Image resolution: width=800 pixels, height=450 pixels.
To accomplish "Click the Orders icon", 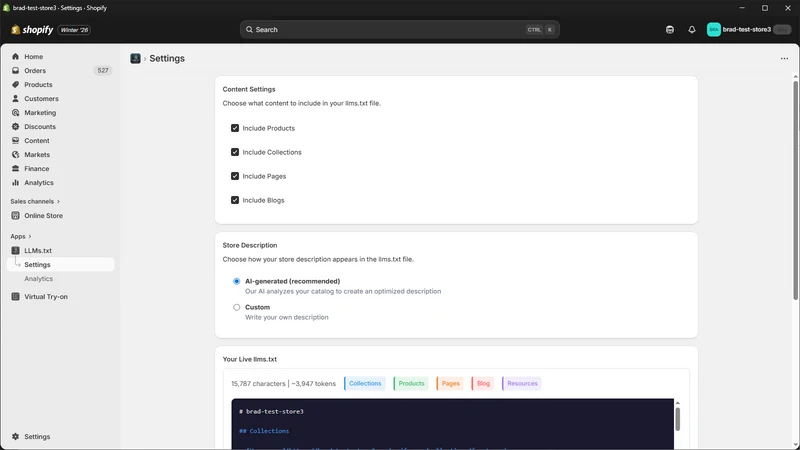I will (x=15, y=70).
